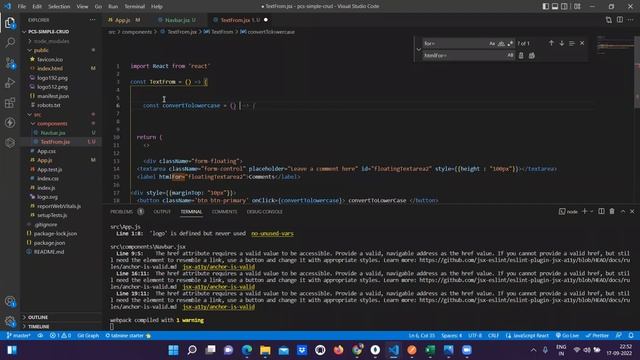Open editor More Actions ellipsis
Viewport: 640px width, 360px height.
coord(631,20)
